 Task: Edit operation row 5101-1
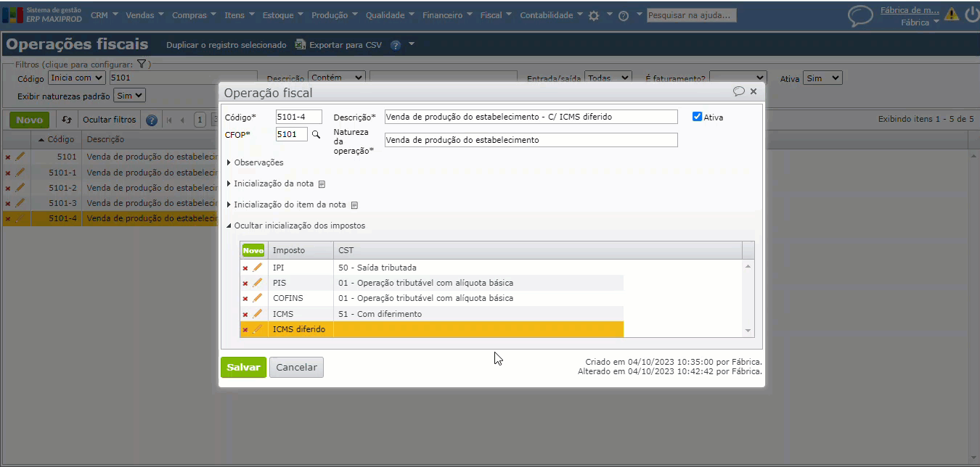20,172
